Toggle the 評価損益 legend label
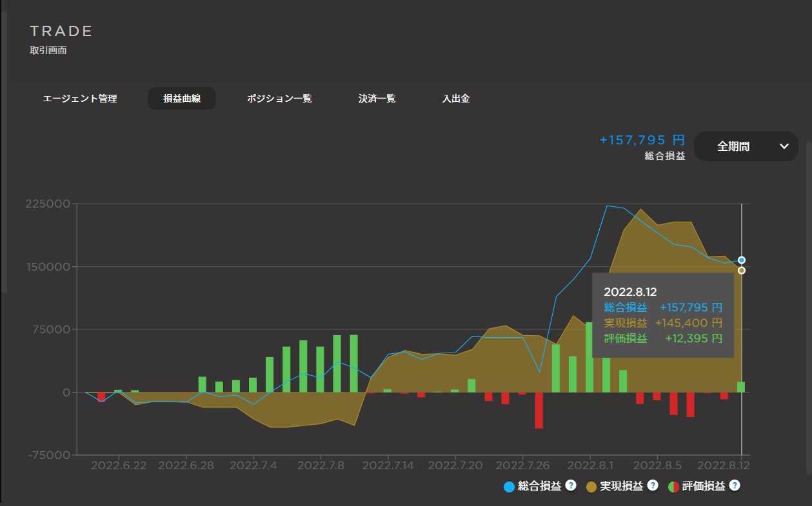 point(703,487)
